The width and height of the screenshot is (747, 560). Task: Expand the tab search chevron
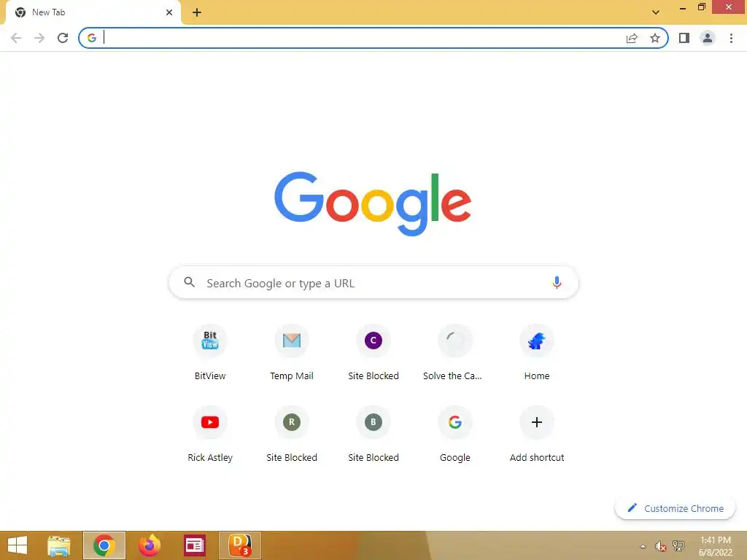pyautogui.click(x=656, y=12)
